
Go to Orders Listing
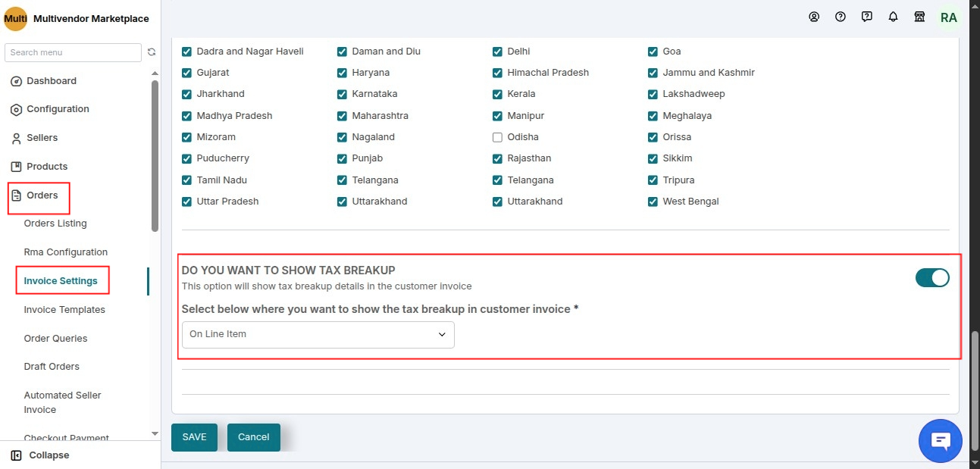(x=55, y=224)
